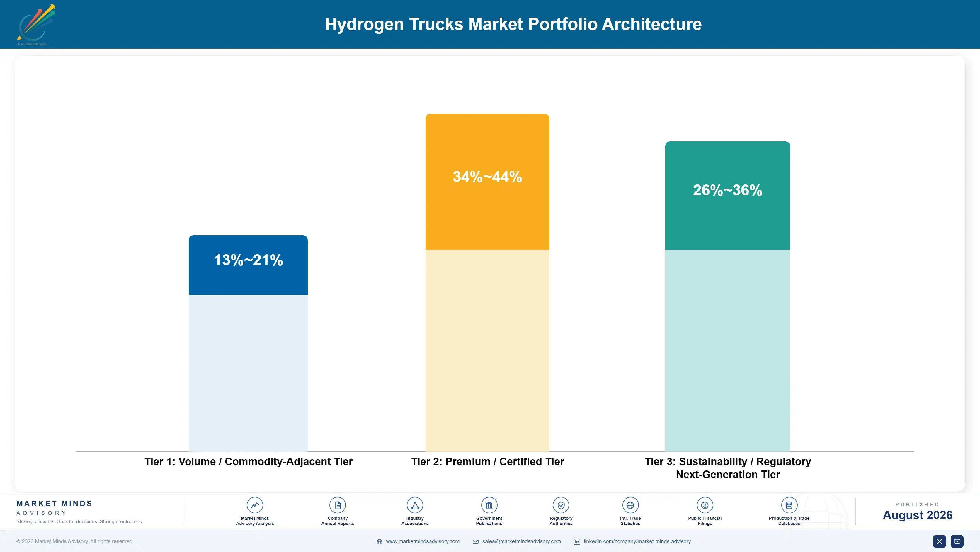Open linkedin.com/company/market-minds-advisory link
The image size is (980, 552).
point(637,541)
